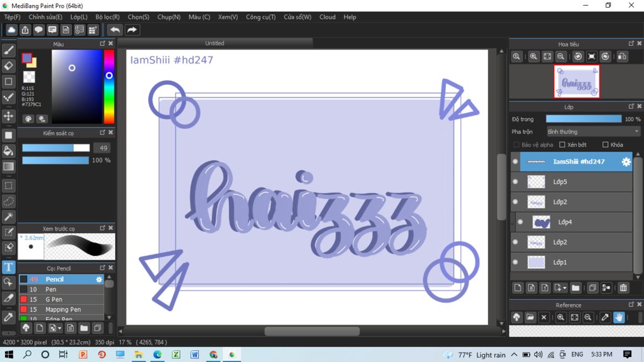The image size is (644, 362).
Task: Select the Lasso tool
Action: (x=8, y=201)
